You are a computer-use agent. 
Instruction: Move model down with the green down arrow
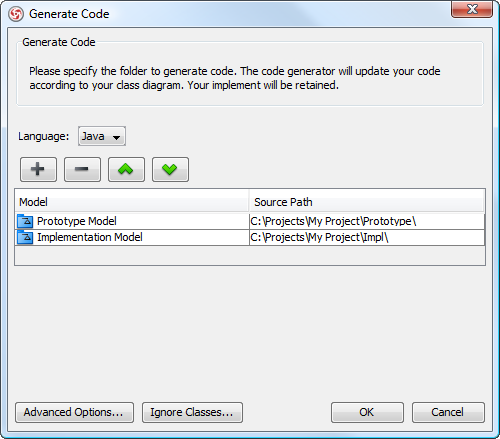coord(170,169)
